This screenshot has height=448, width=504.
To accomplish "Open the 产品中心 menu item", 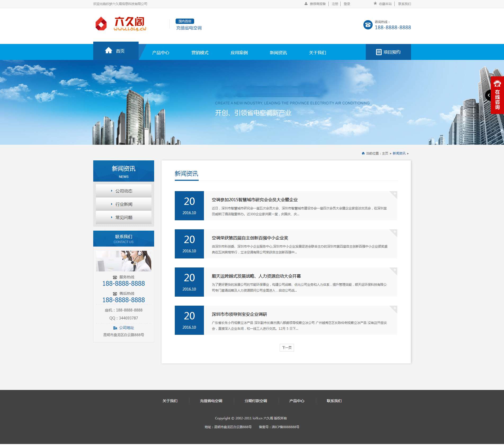I will click(161, 52).
